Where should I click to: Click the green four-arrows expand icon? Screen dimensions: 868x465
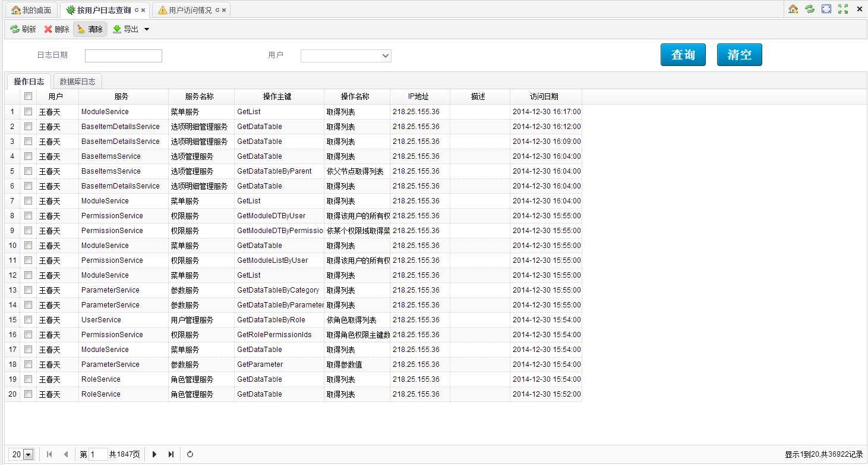pos(843,9)
